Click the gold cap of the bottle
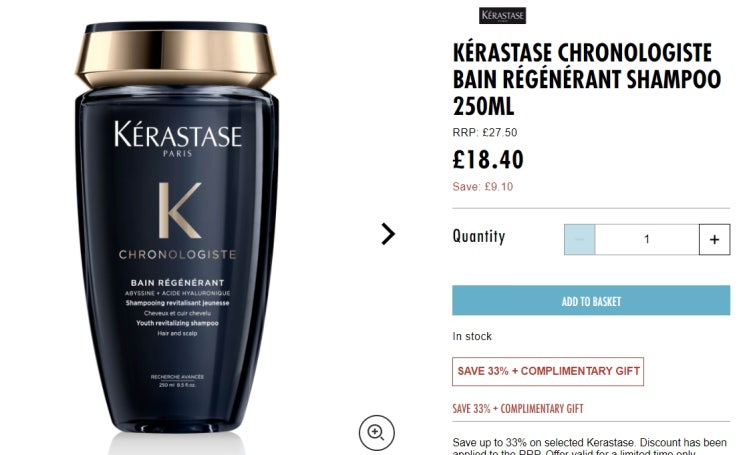743x455 pixels. click(x=176, y=56)
